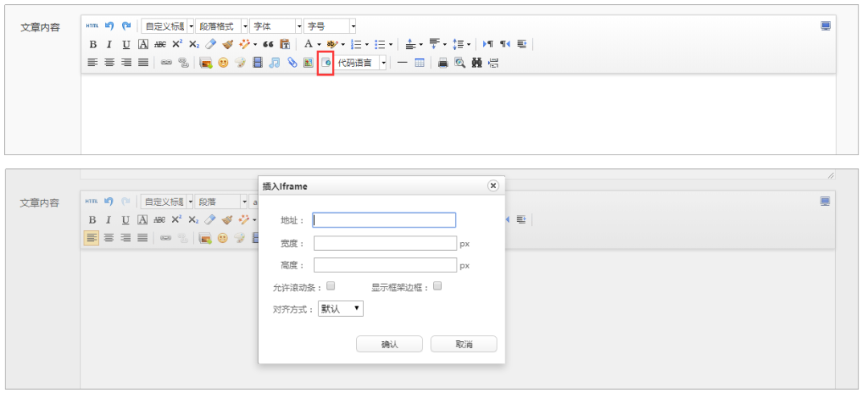Click the 确认 button

coord(389,344)
